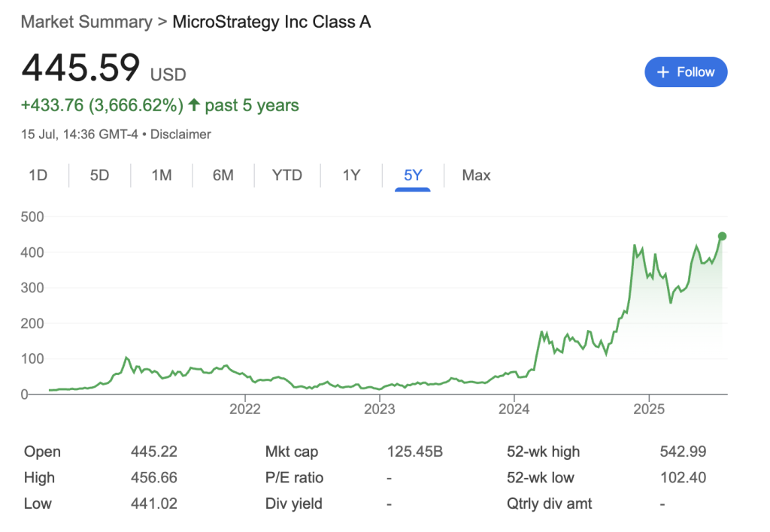The image size is (770, 532).
Task: Switch to the 5D range tab
Action: (99, 175)
